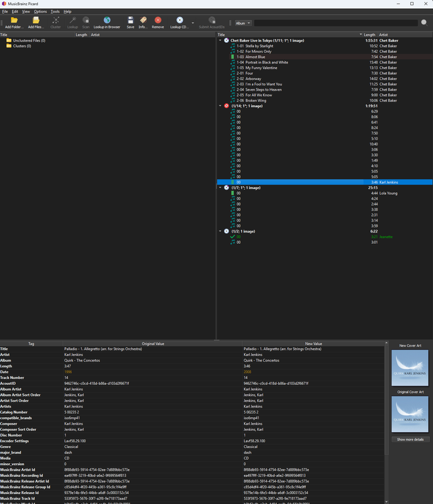Open the Lookup CD dropdown arrow
Image resolution: width=433 pixels, height=504 pixels.
click(x=193, y=23)
